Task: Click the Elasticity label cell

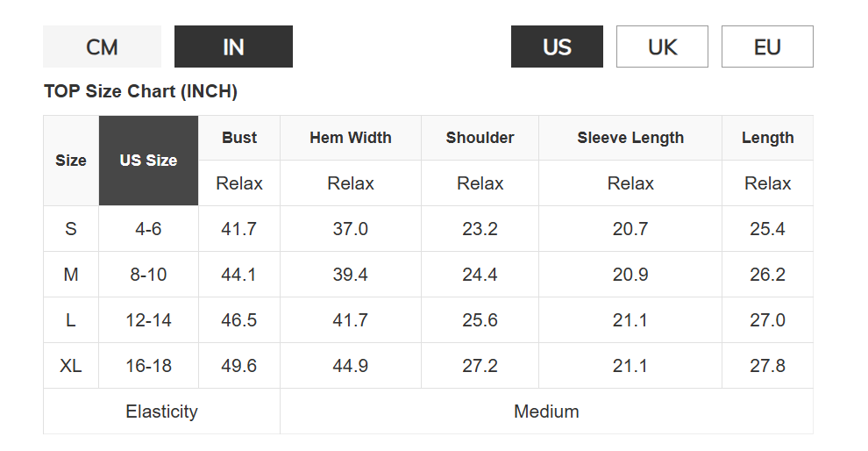Action: click(x=161, y=412)
